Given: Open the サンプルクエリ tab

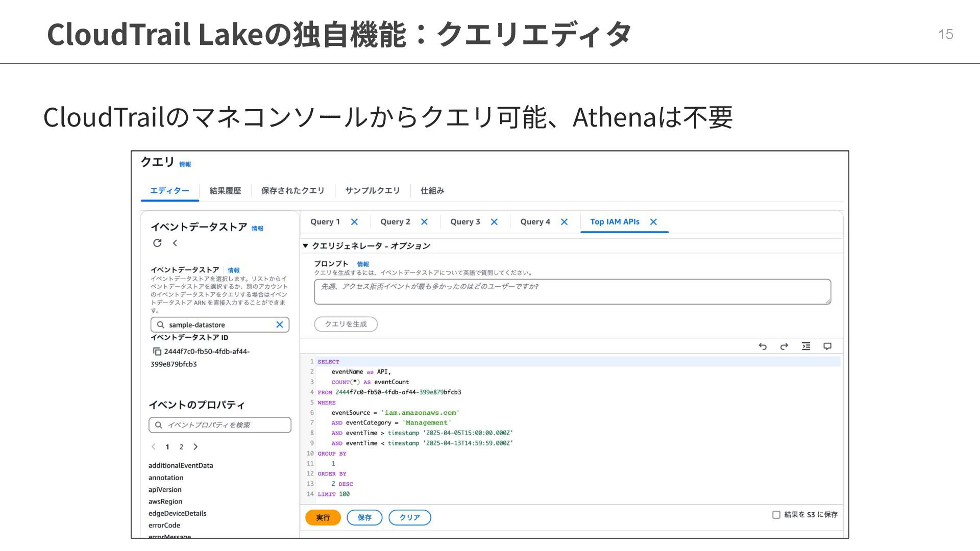Looking at the screenshot, I should pos(372,191).
